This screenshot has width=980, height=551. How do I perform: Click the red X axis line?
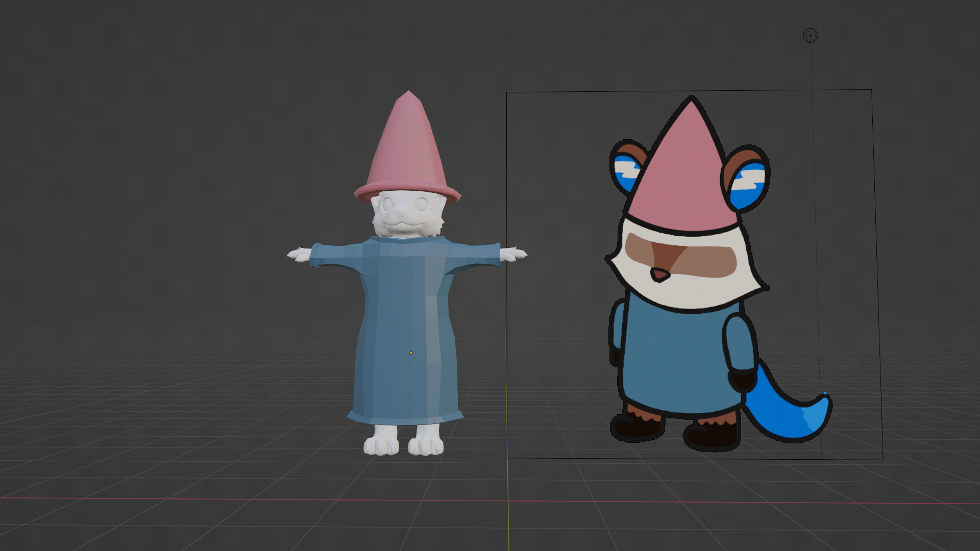point(204,499)
